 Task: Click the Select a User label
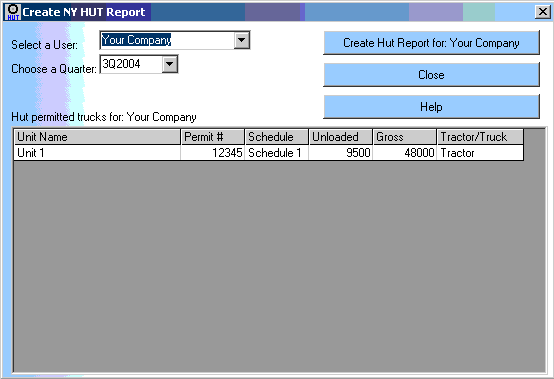[x=45, y=45]
